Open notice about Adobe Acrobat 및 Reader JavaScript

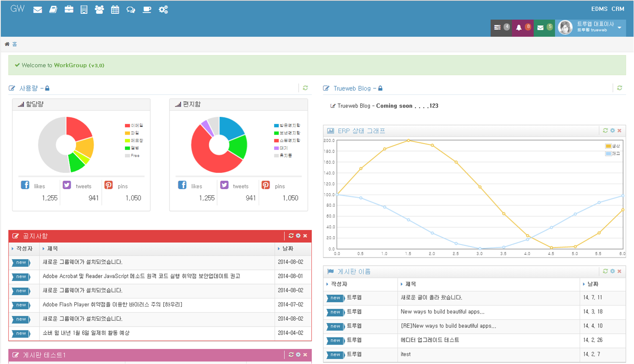(x=141, y=276)
